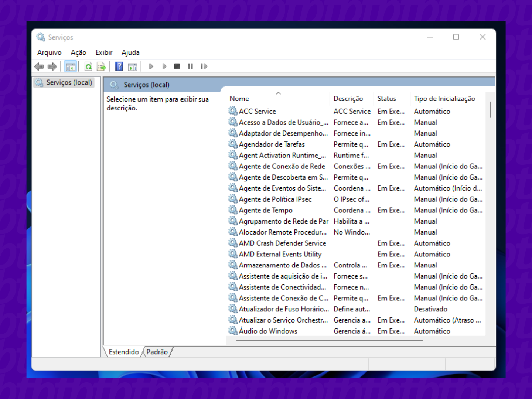532x399 pixels.
Task: Click the Forward arrow in toolbar
Action: coord(52,66)
